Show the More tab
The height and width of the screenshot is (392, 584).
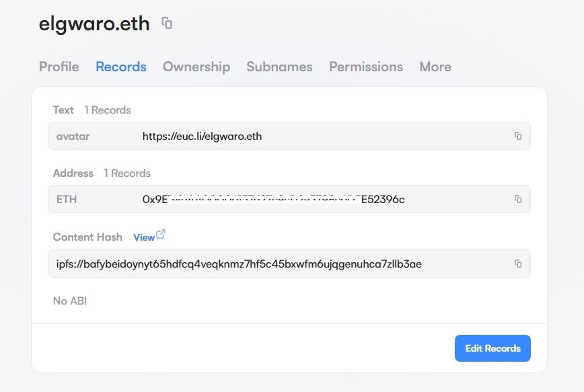[435, 67]
